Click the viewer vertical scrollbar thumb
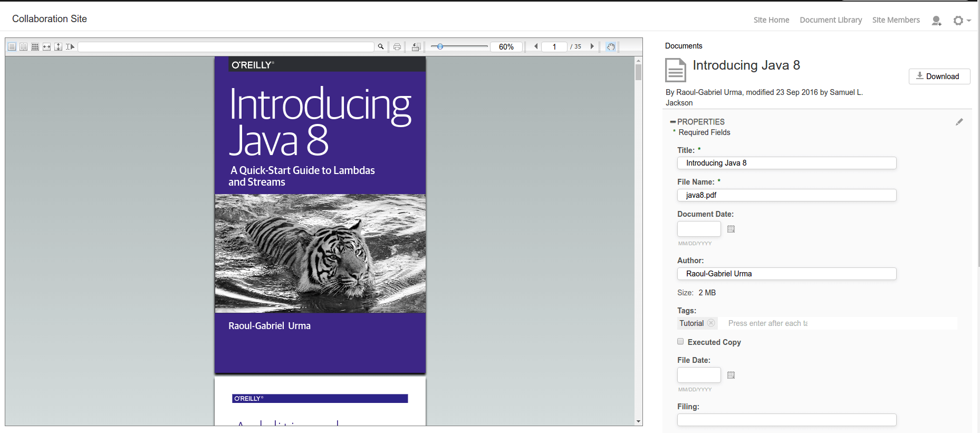Screen dimensions: 980x433 pos(638,72)
